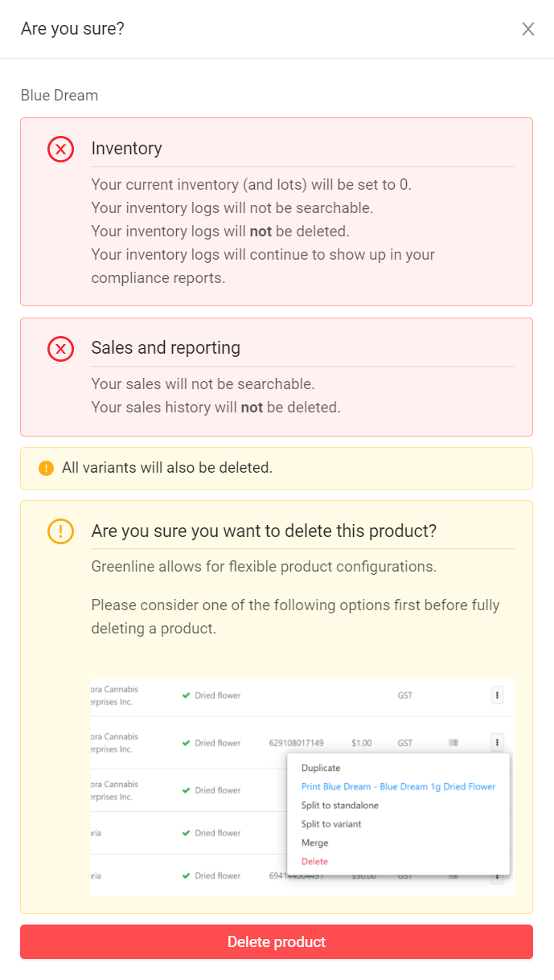Select 'Print Blue Dream - Blue Dream 1g Dried Flower'
Viewport: 554px width, 980px height.
pos(398,786)
